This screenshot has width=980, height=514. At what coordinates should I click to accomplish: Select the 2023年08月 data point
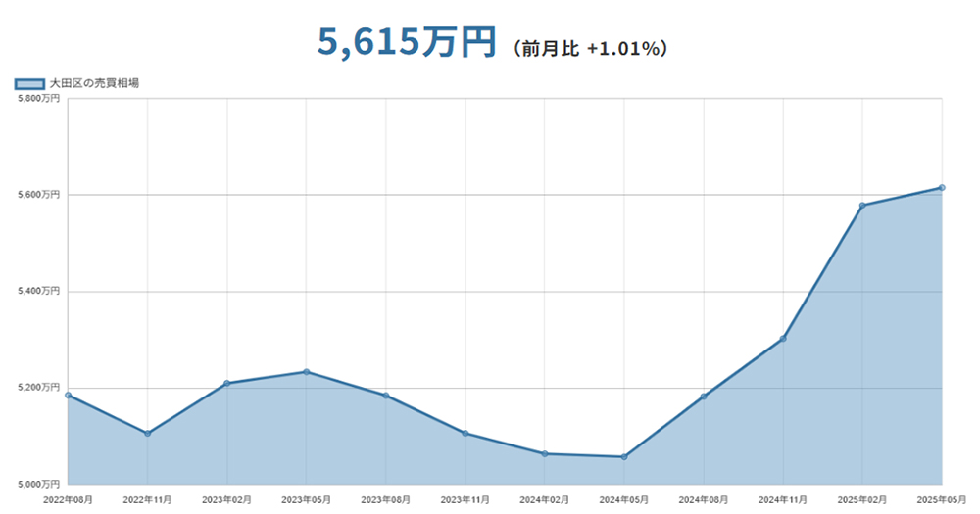tap(385, 396)
